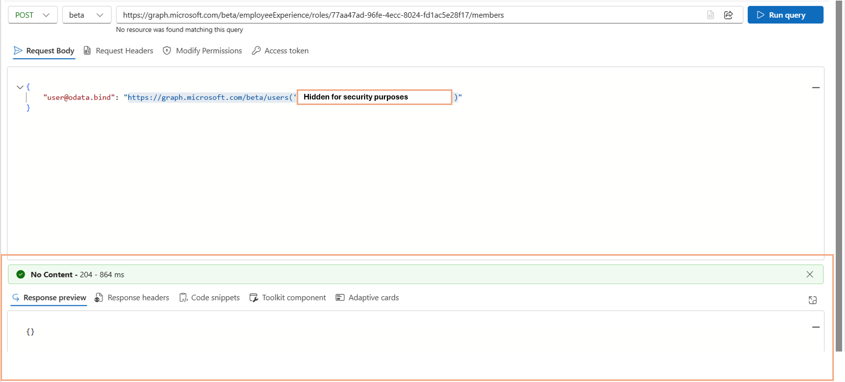
Task: Open the Code snippets tab
Action: pyautogui.click(x=209, y=298)
